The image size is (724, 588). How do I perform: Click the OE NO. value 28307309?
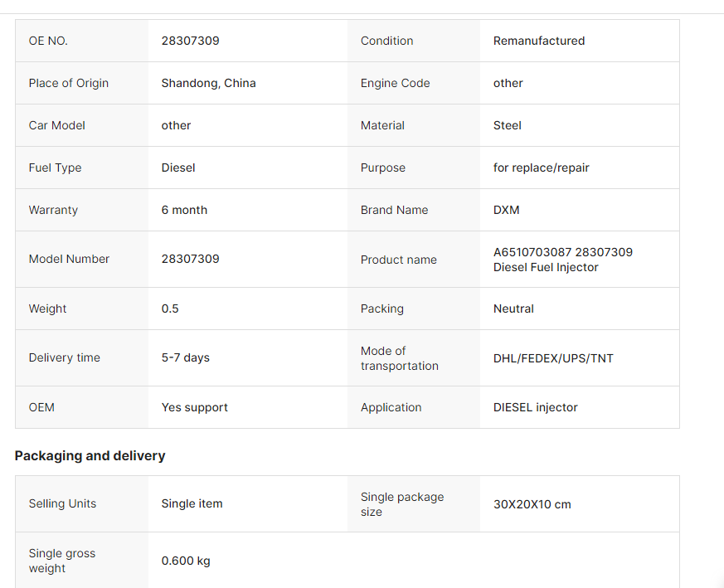click(x=190, y=41)
